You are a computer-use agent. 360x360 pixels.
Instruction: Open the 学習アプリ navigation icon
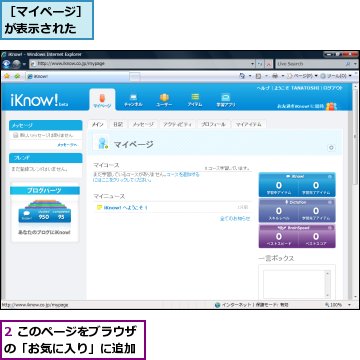(226, 100)
